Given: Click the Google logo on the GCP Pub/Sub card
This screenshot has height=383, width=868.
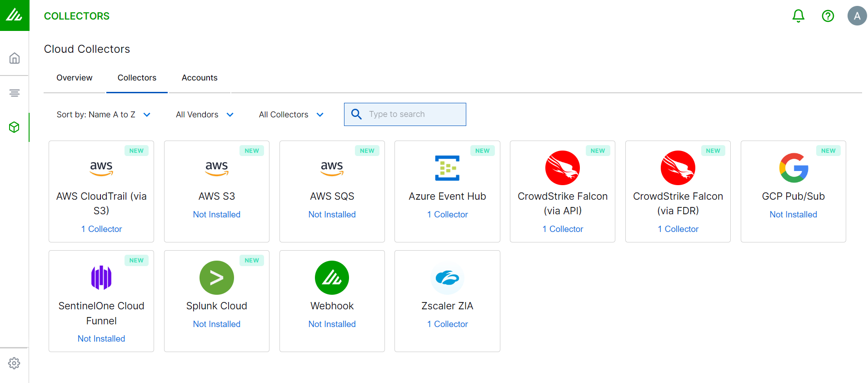Looking at the screenshot, I should 793,168.
